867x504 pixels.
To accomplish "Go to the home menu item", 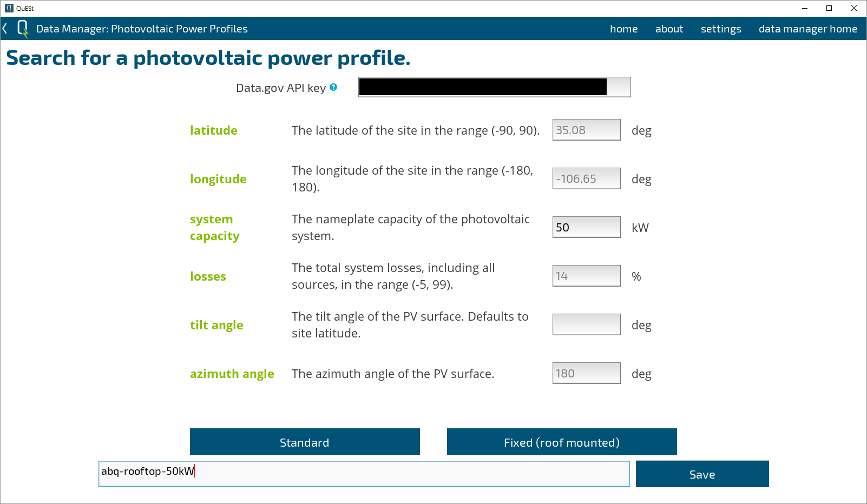I will pyautogui.click(x=623, y=29).
